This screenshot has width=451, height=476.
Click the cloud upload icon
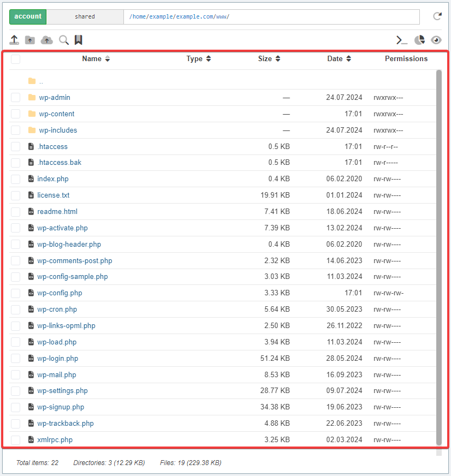47,40
